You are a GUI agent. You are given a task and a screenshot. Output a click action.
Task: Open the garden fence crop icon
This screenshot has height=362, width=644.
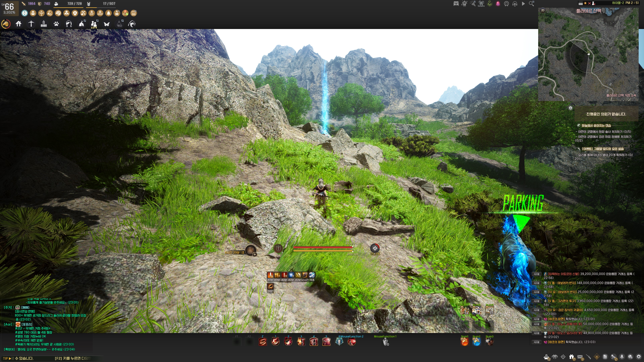tap(44, 24)
